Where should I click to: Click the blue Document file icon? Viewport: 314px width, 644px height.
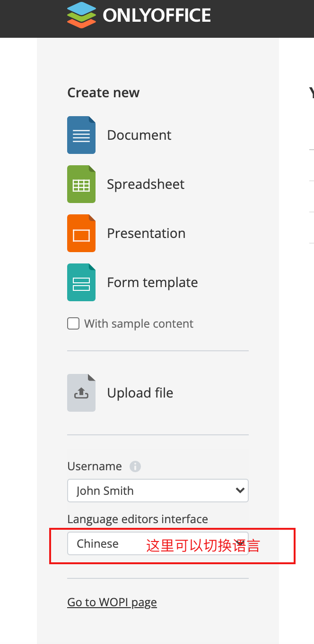[x=81, y=135]
